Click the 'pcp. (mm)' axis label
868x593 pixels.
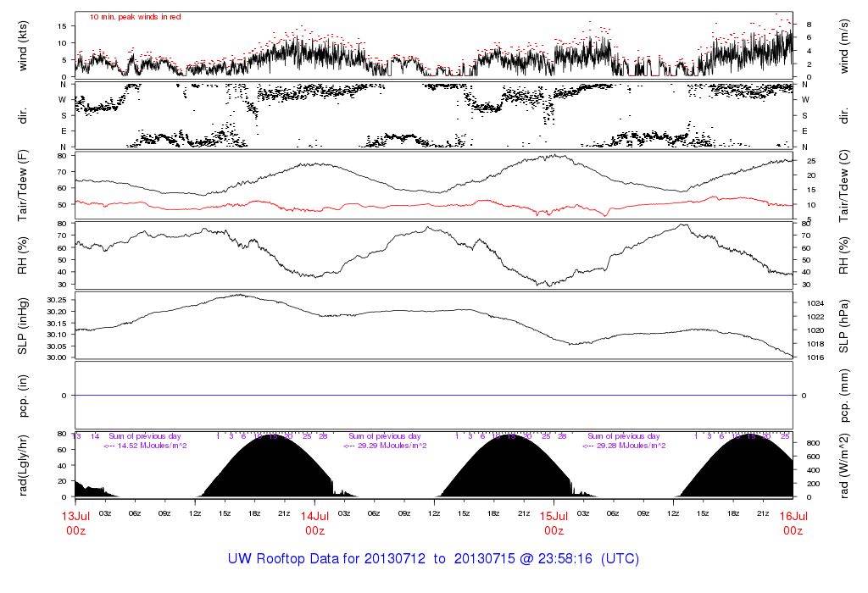[x=845, y=396]
